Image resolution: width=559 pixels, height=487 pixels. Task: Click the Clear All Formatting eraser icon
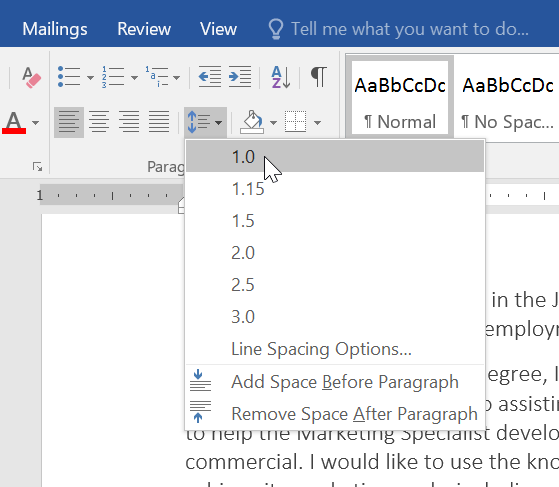click(31, 77)
